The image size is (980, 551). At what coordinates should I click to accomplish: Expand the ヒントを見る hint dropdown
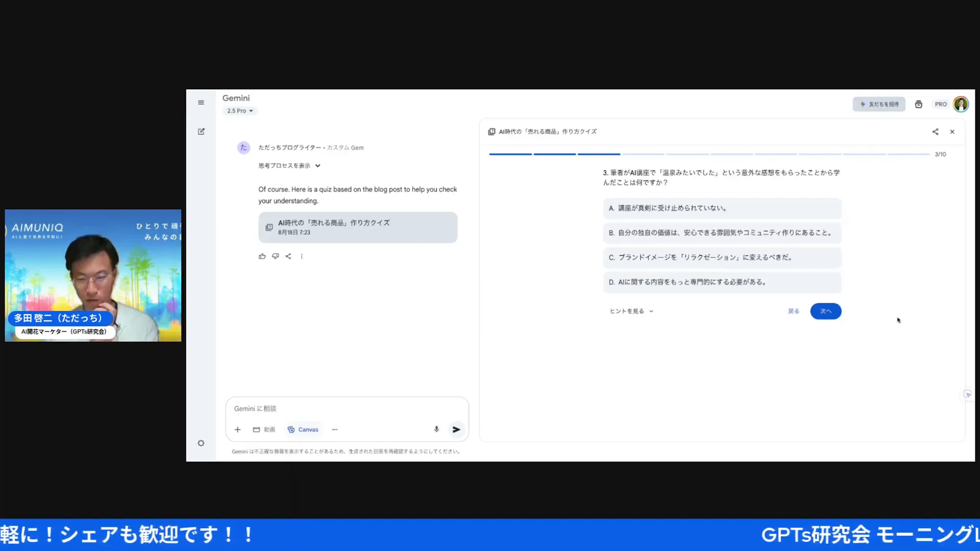click(631, 311)
